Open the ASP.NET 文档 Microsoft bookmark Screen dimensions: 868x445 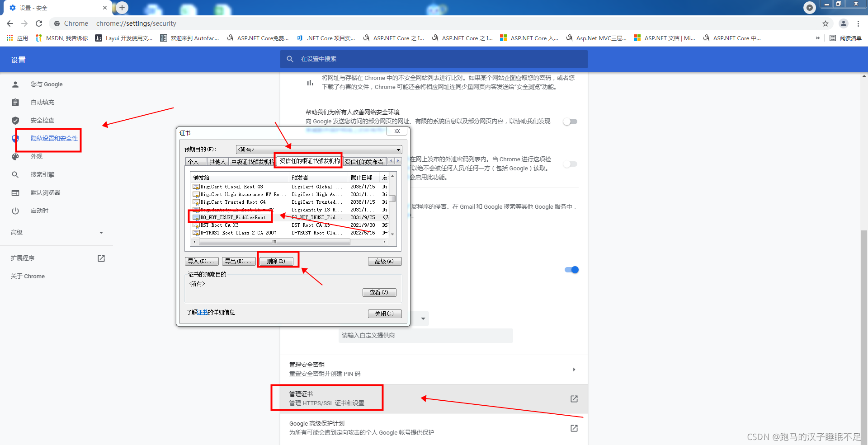tap(665, 38)
